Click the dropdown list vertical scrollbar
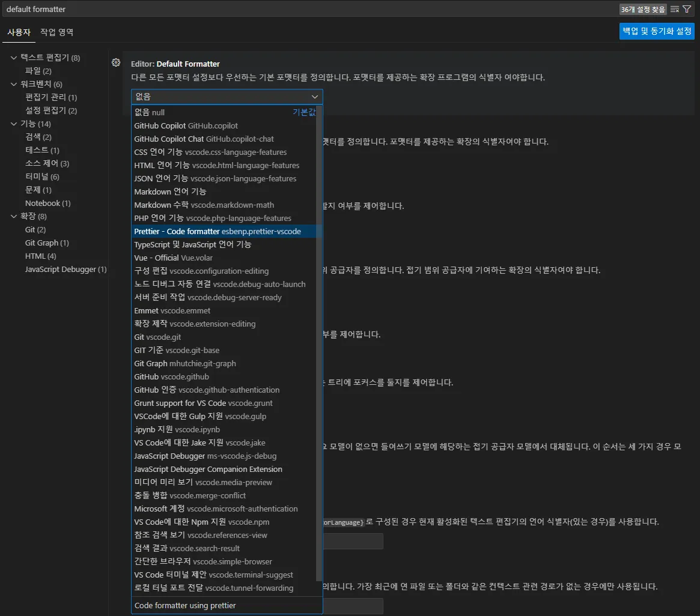This screenshot has height=616, width=700. point(318,343)
